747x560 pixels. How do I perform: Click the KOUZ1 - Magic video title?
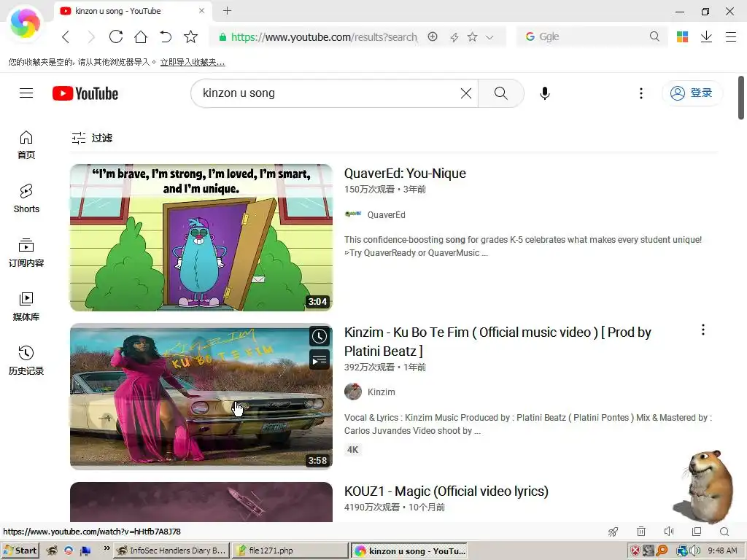point(446,491)
